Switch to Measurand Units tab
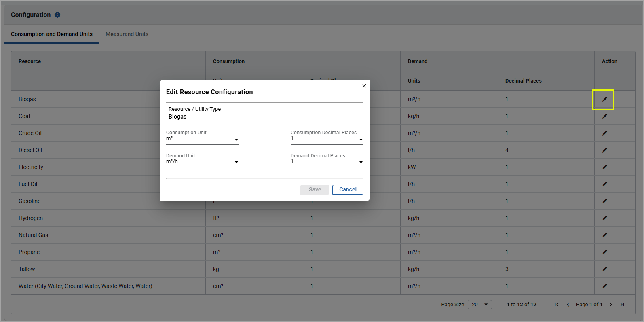This screenshot has width=644, height=322. [127, 34]
